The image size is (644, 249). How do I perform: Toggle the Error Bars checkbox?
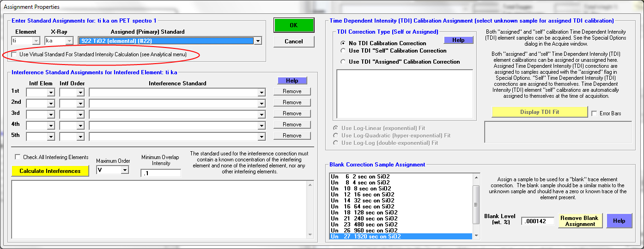click(594, 113)
